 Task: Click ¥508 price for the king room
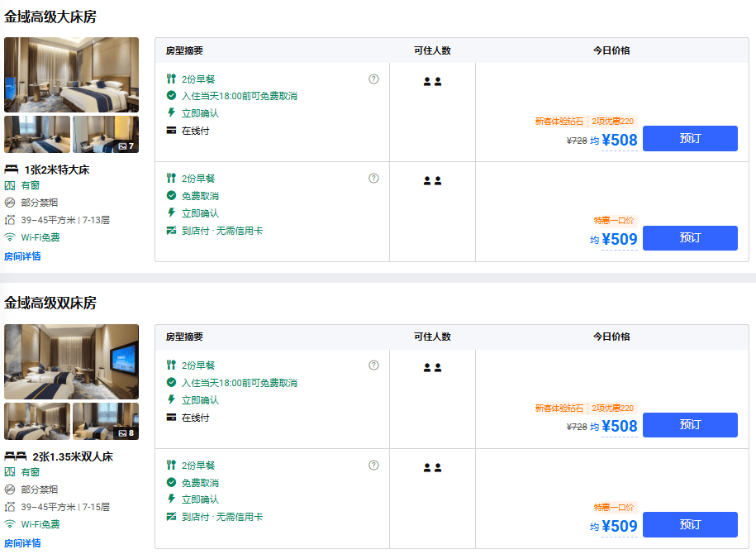[x=620, y=140]
